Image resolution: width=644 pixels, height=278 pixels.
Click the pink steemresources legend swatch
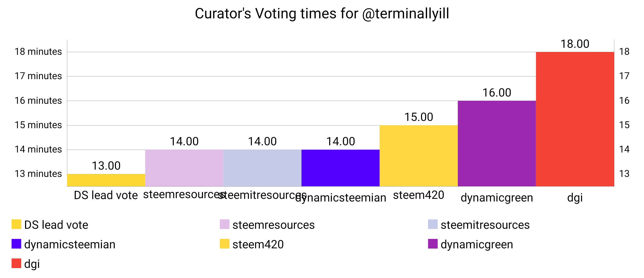pyautogui.click(x=224, y=224)
